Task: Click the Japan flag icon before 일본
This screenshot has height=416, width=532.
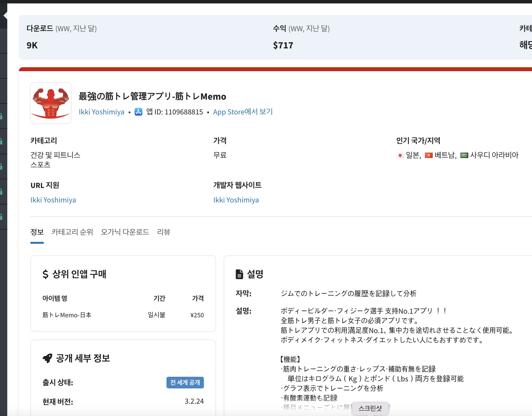Action: [x=400, y=155]
